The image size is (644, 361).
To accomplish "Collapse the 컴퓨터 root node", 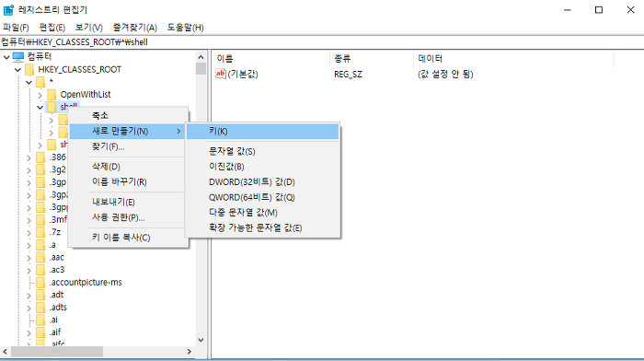I will click(x=6, y=57).
